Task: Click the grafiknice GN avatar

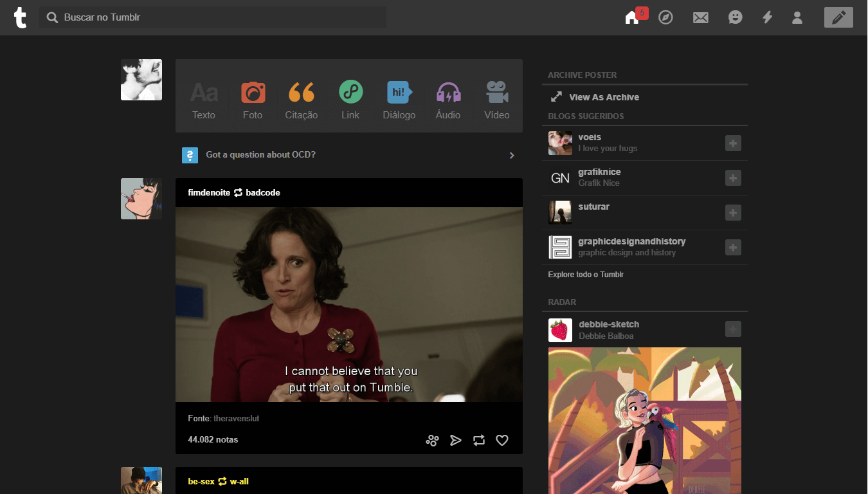Action: [x=560, y=178]
